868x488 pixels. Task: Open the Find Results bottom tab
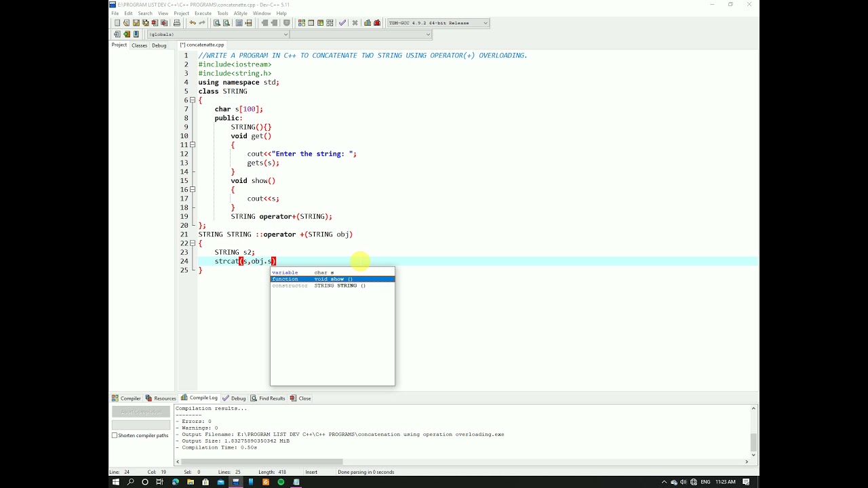point(268,398)
